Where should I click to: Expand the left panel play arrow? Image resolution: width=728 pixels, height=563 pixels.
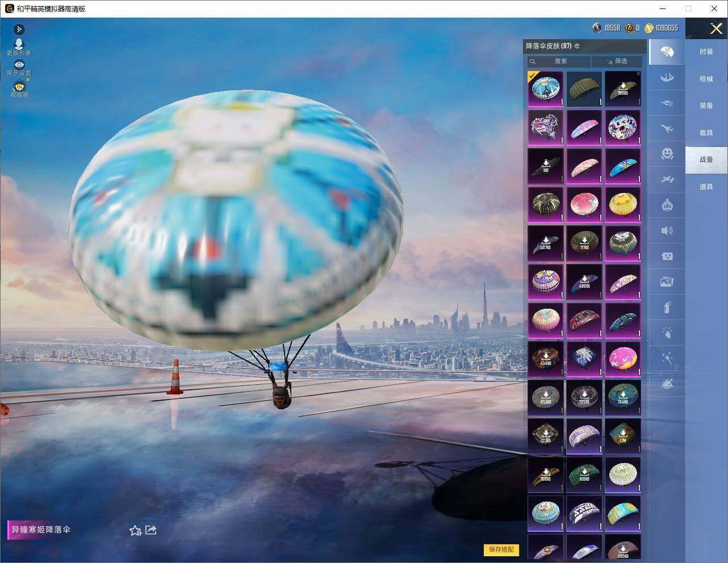(x=19, y=29)
